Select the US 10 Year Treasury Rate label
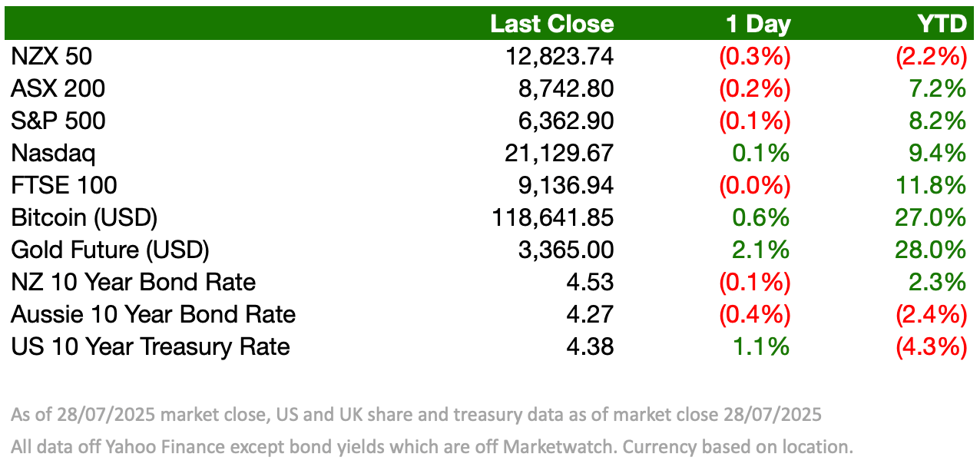This screenshot has height=467, width=980. click(151, 346)
